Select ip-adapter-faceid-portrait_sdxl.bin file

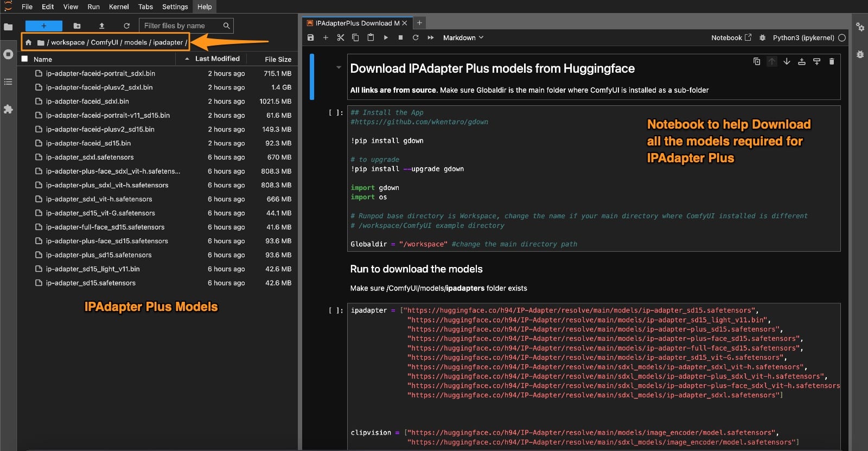pos(158,73)
